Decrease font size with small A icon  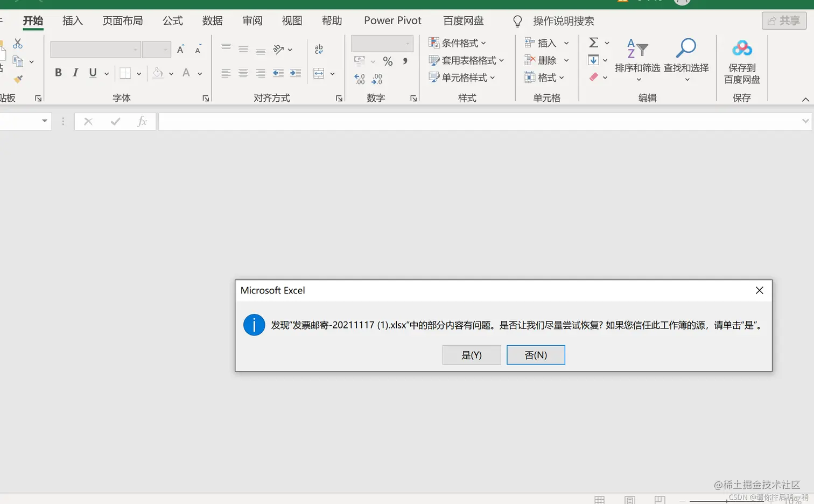tap(198, 50)
